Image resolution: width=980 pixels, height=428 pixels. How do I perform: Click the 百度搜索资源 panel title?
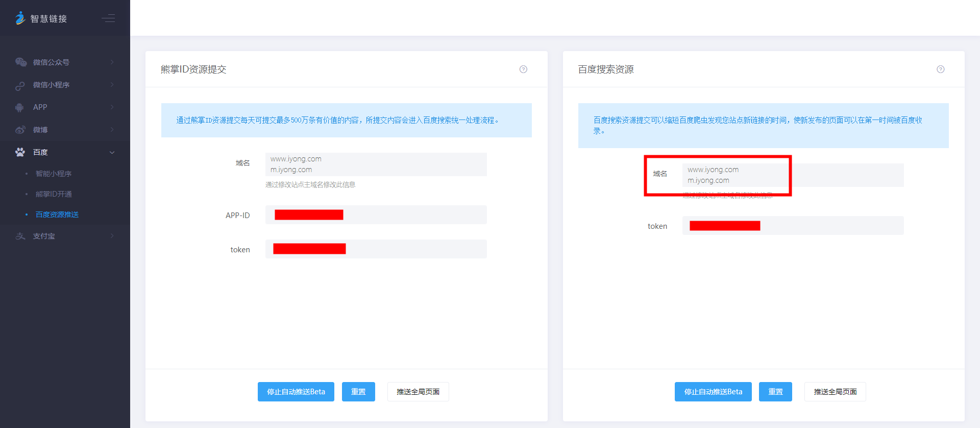[606, 69]
